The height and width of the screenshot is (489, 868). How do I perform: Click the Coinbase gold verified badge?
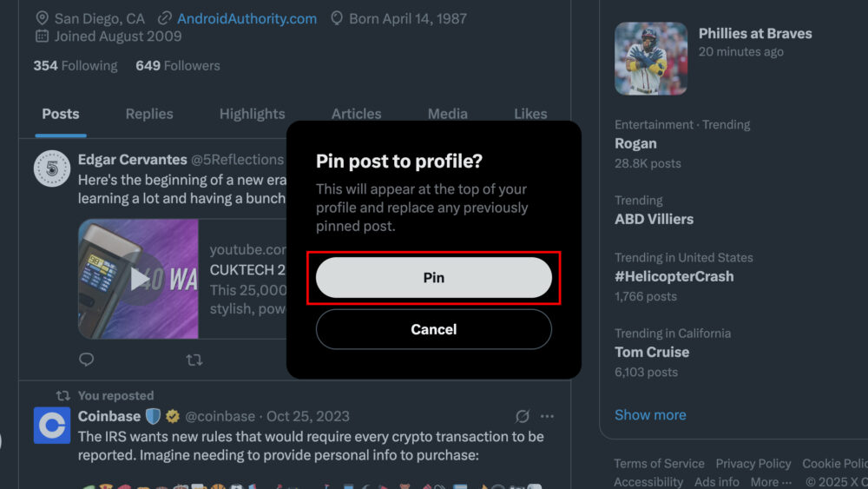click(x=171, y=416)
